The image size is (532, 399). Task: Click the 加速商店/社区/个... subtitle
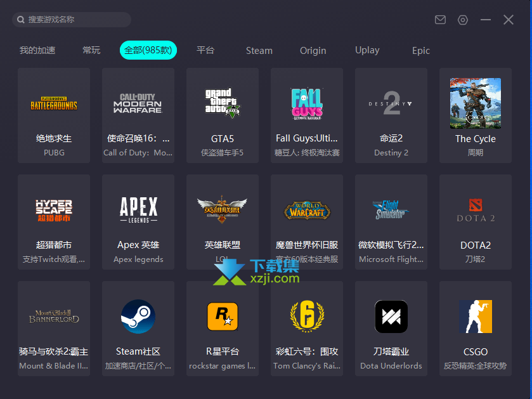click(x=138, y=366)
